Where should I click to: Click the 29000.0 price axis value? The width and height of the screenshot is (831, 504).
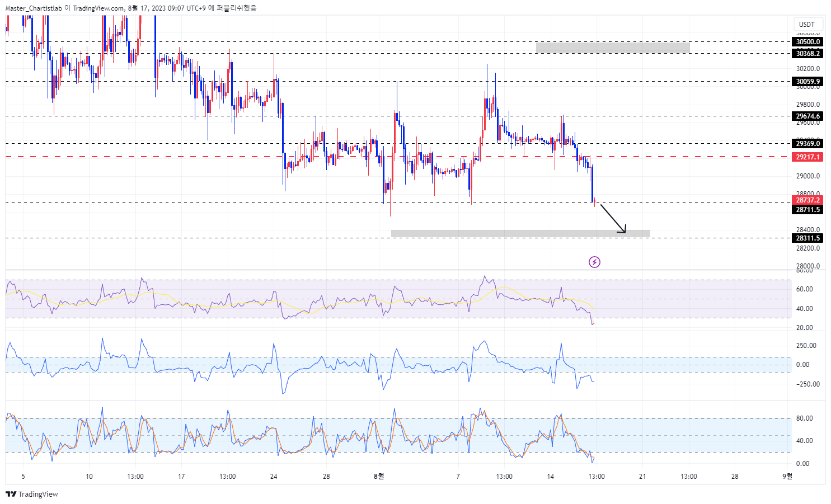pos(808,176)
